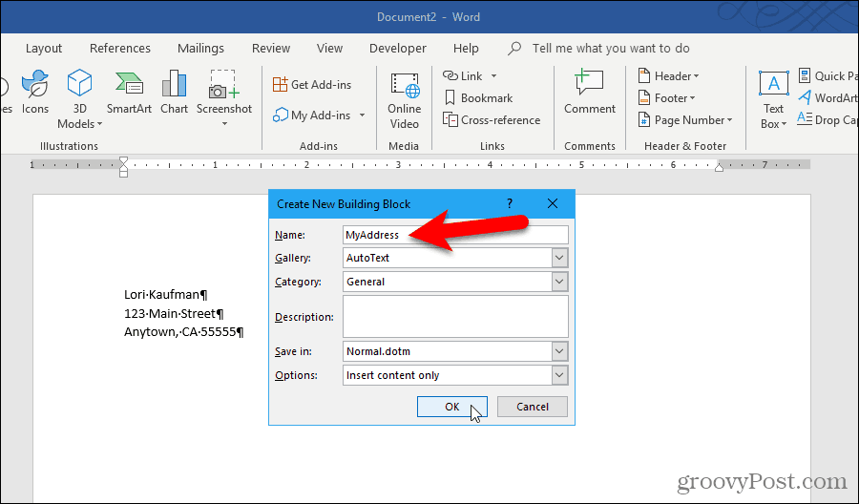859x504 pixels.
Task: Close the Create New Building Block dialog
Action: click(553, 203)
